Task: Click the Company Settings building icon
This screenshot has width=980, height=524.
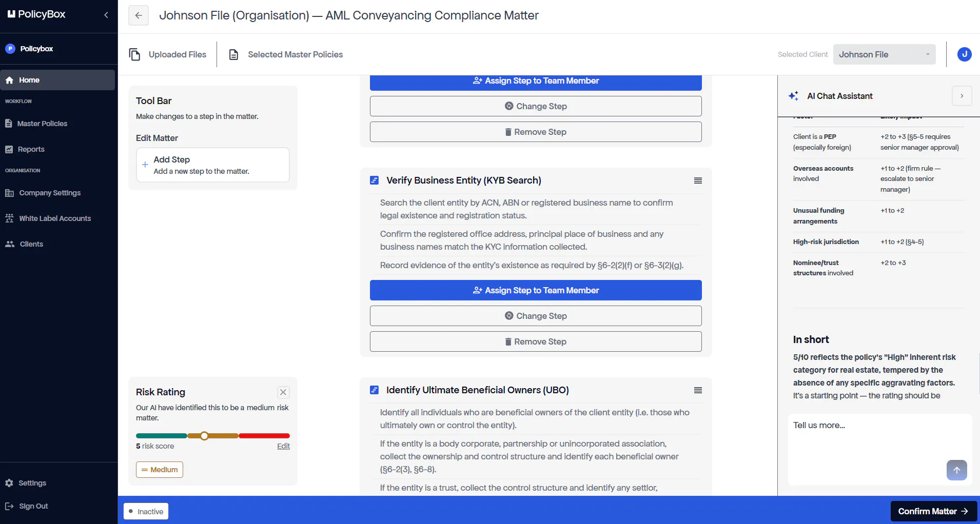Action: pyautogui.click(x=9, y=193)
